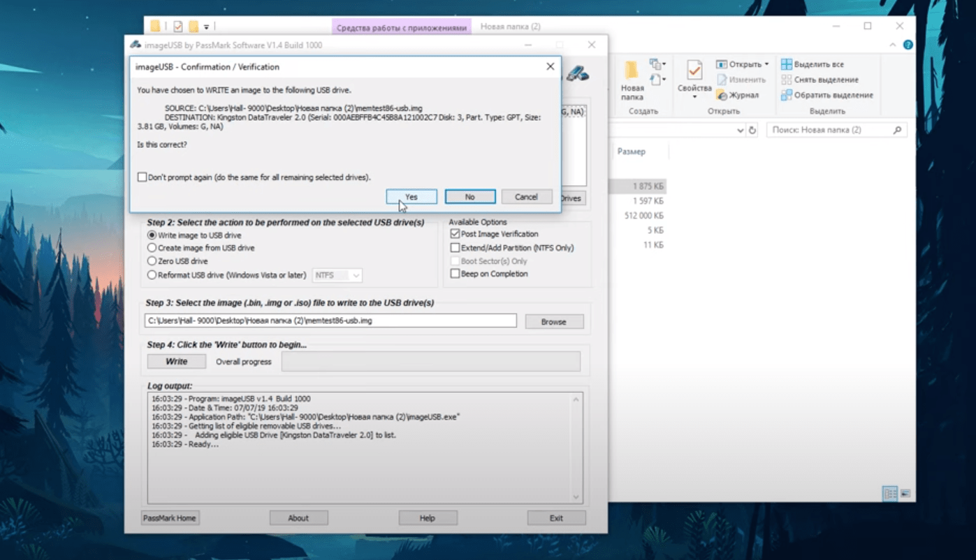Click the Свойства checkmark icon
The height and width of the screenshot is (560, 976).
(x=694, y=71)
